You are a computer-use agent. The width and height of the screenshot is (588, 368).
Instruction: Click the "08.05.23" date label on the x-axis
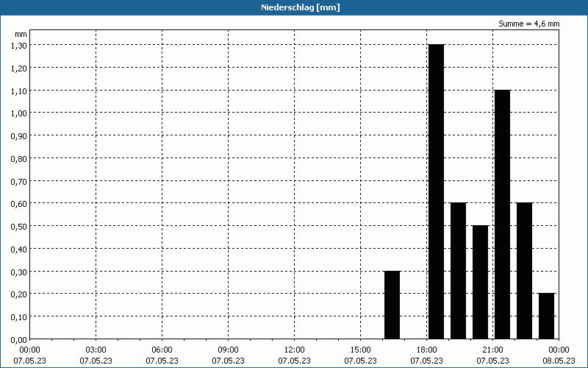[x=559, y=361]
